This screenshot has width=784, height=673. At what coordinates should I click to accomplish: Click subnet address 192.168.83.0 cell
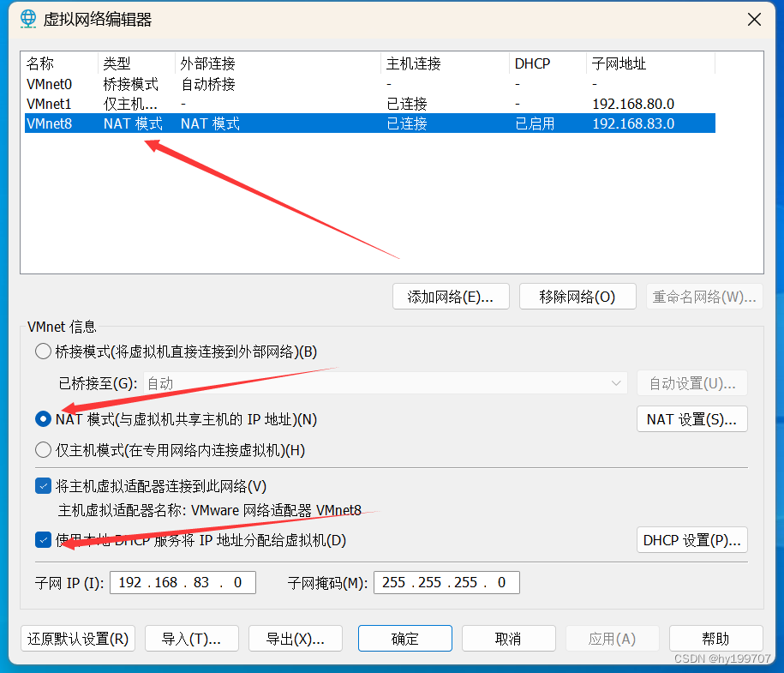[x=633, y=123]
